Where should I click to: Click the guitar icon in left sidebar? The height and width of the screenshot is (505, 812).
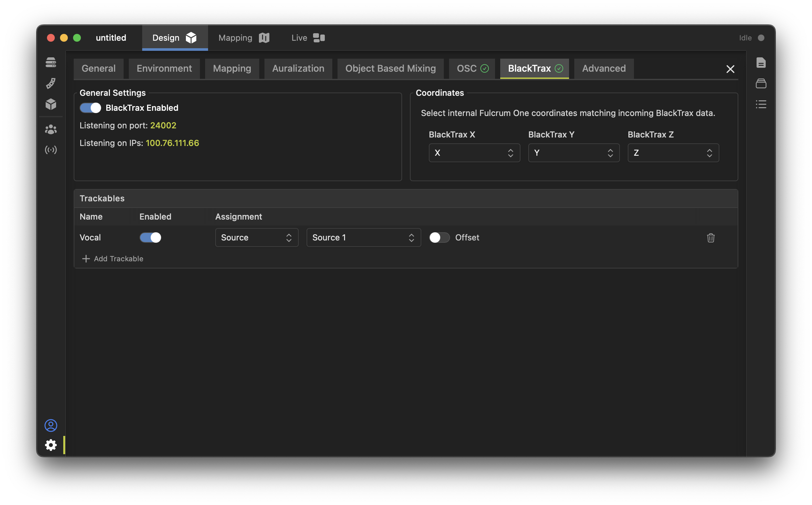(x=51, y=83)
